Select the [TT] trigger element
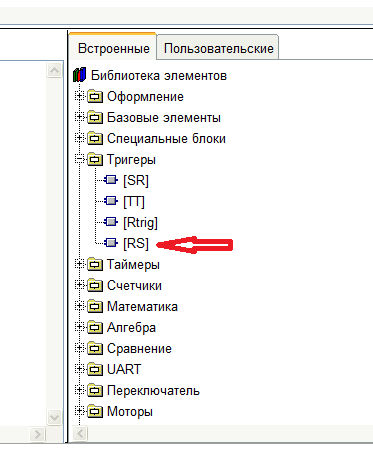The image size is (373, 461). coord(134,202)
